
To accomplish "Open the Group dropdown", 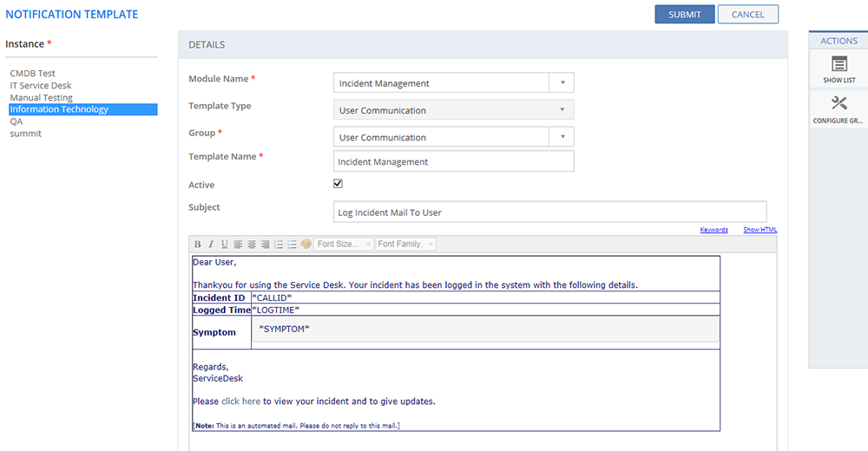I will (x=562, y=137).
